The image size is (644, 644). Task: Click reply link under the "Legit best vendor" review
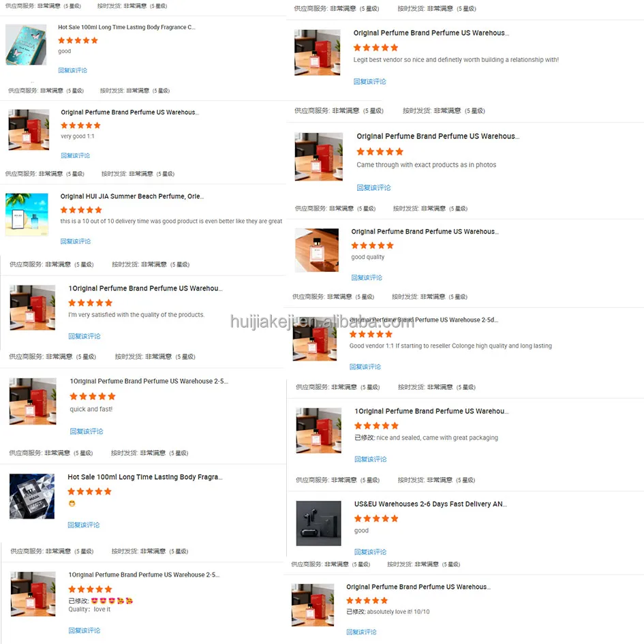click(369, 81)
